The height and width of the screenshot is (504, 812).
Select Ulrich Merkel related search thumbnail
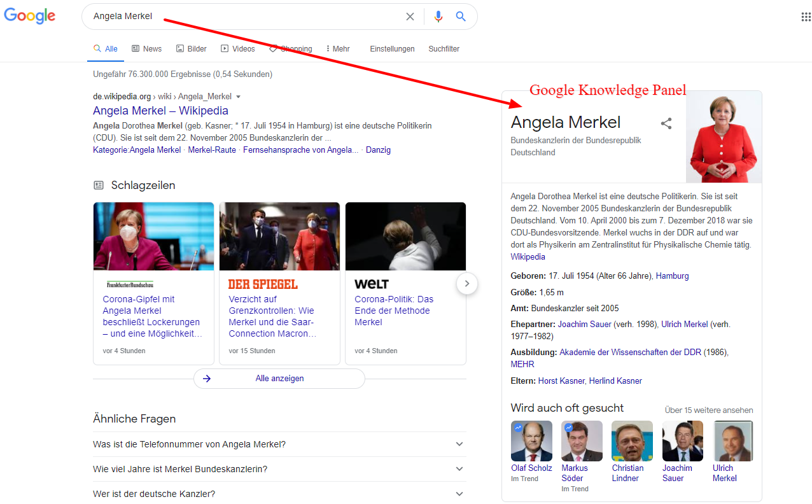pos(733,441)
